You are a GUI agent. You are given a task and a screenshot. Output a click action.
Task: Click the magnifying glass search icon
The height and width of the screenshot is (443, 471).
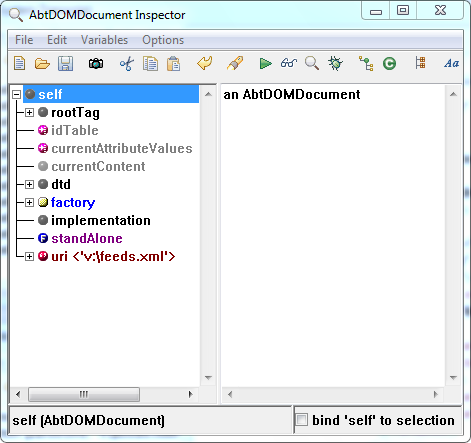[x=312, y=63]
